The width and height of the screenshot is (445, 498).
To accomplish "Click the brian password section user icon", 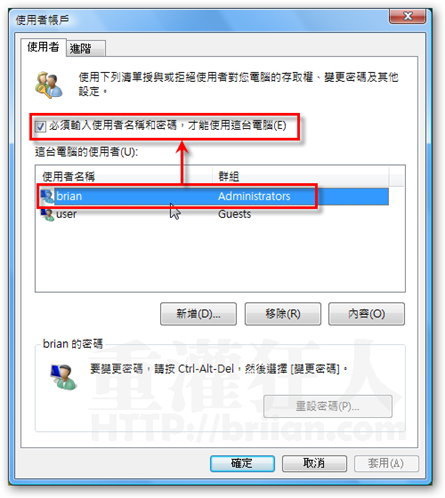I will click(63, 376).
